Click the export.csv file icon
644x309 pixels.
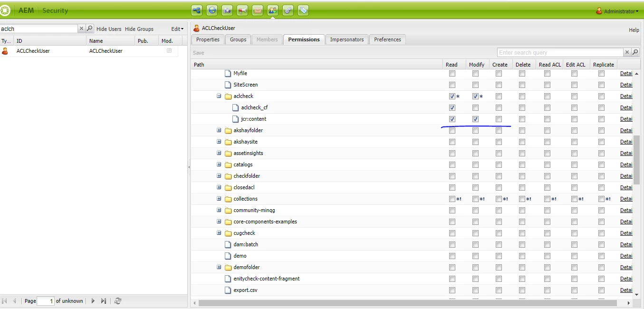228,290
